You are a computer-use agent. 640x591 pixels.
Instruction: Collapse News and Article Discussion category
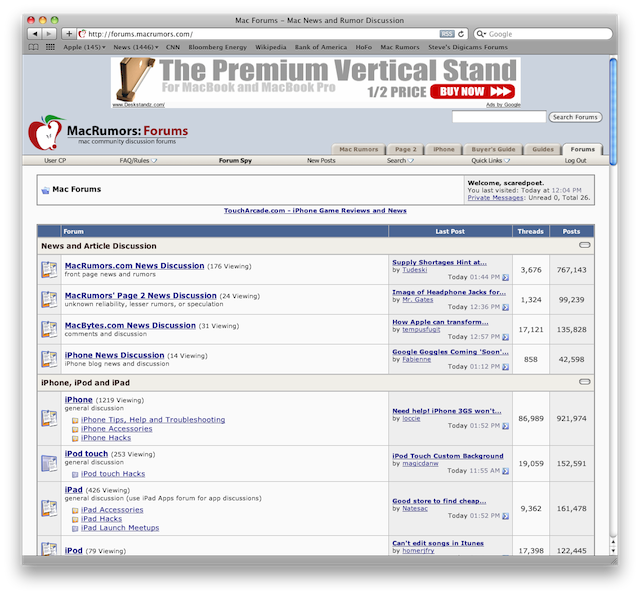584,245
